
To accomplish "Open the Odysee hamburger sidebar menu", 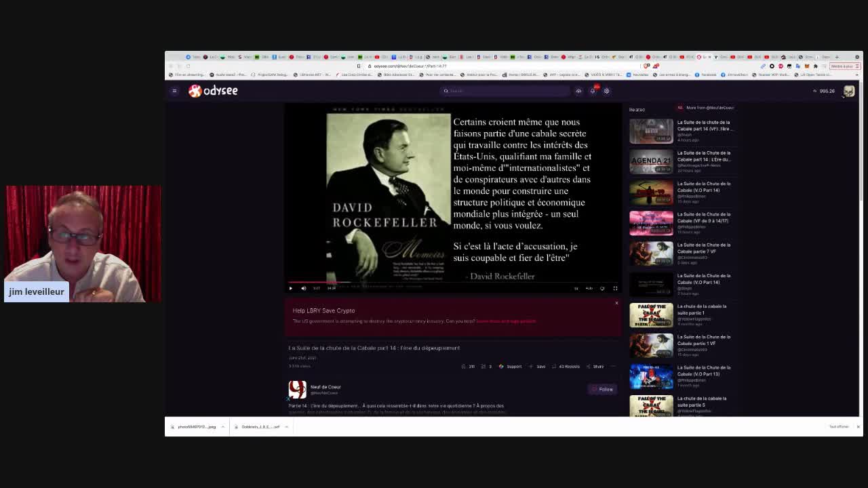I will click(x=174, y=91).
